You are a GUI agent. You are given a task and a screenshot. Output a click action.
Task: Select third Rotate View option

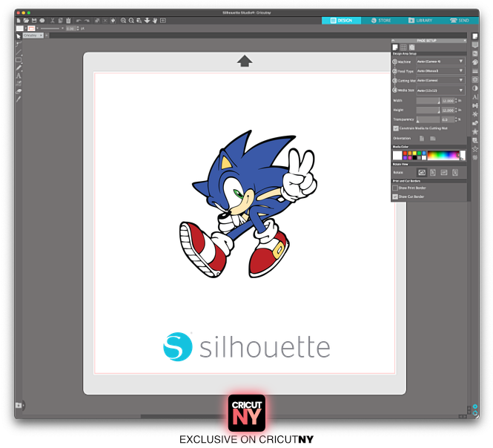pyautogui.click(x=444, y=172)
